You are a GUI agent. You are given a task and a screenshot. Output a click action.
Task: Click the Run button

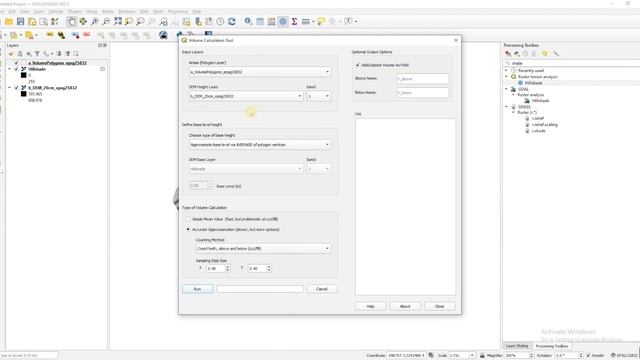click(198, 289)
